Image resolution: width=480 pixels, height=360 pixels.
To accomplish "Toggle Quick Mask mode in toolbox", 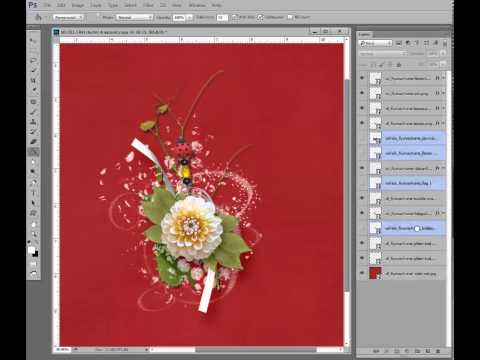I will click(33, 264).
